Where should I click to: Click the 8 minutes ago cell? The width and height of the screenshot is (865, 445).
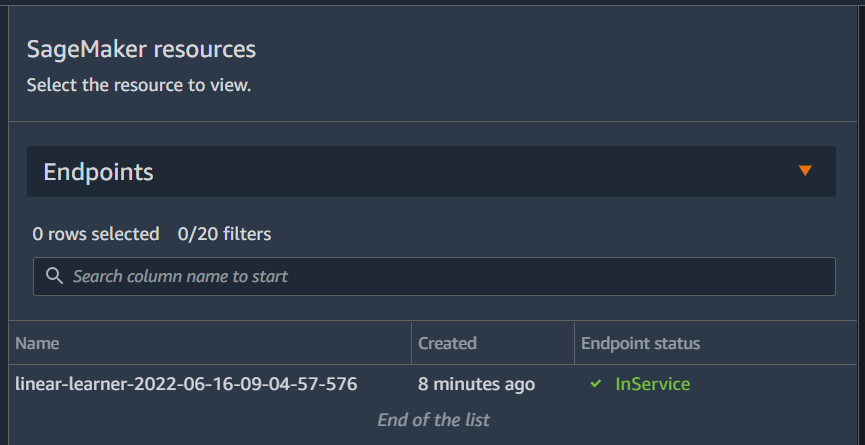[x=476, y=384]
